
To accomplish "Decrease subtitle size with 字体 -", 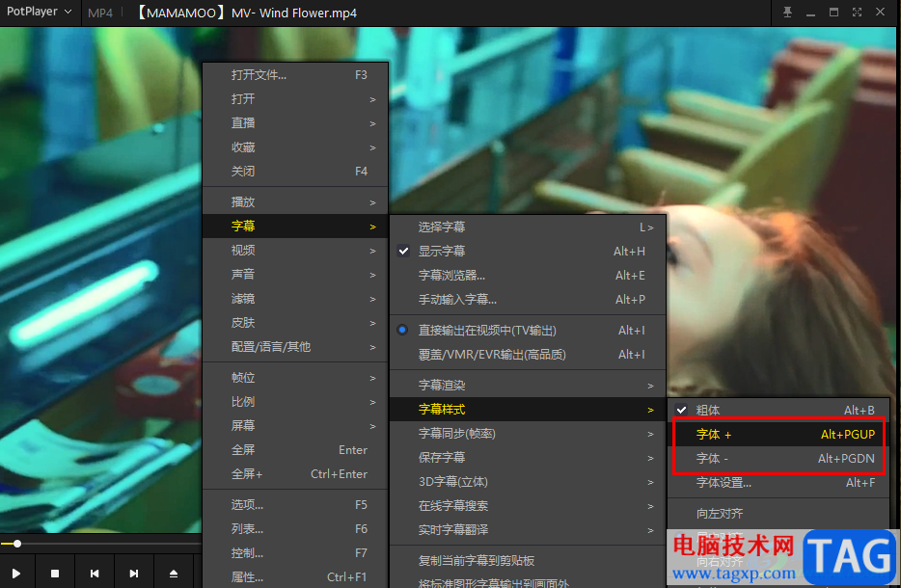I will point(778,458).
